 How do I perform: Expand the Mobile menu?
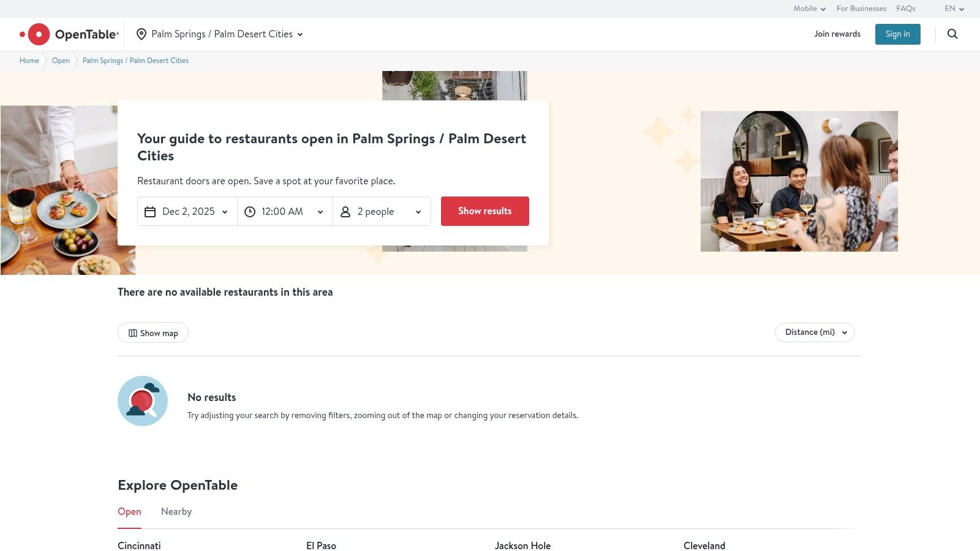point(809,9)
